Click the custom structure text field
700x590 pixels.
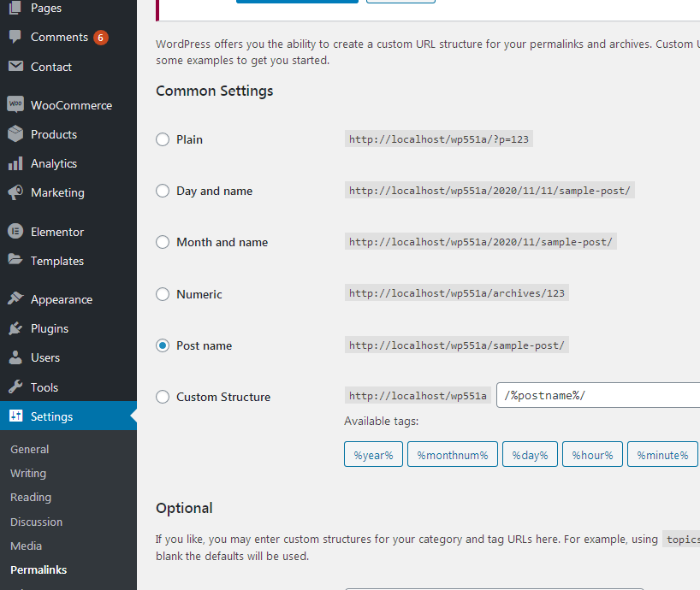point(599,395)
